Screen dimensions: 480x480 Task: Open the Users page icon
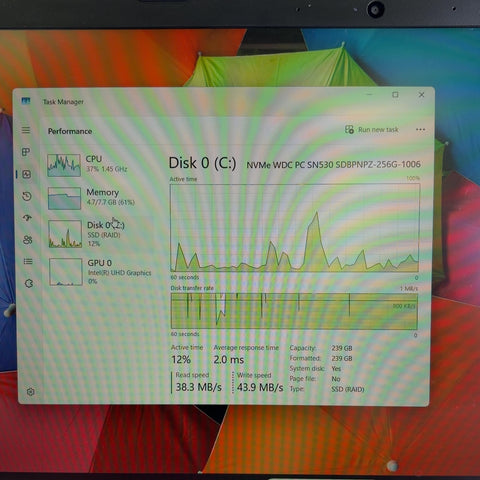28,240
